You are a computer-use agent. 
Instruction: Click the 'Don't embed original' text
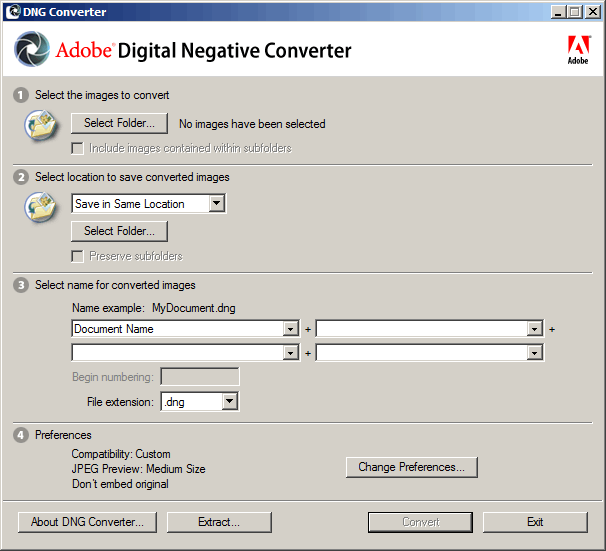(120, 484)
